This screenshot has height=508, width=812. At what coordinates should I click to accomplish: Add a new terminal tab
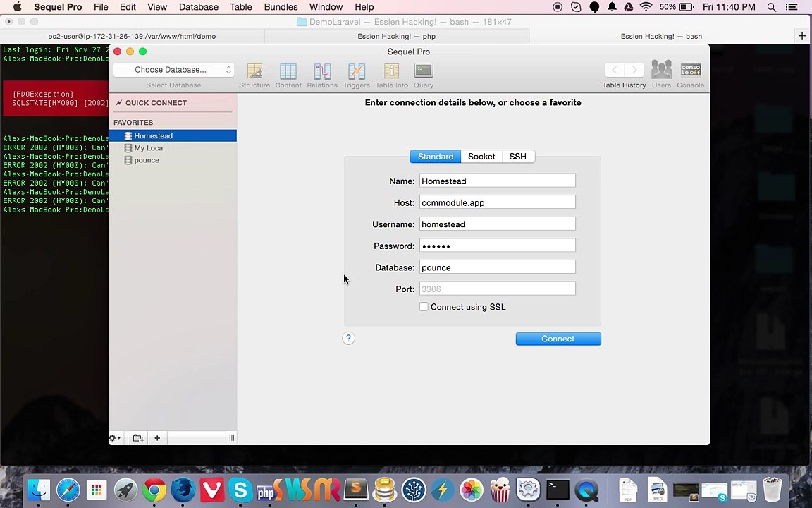point(802,36)
